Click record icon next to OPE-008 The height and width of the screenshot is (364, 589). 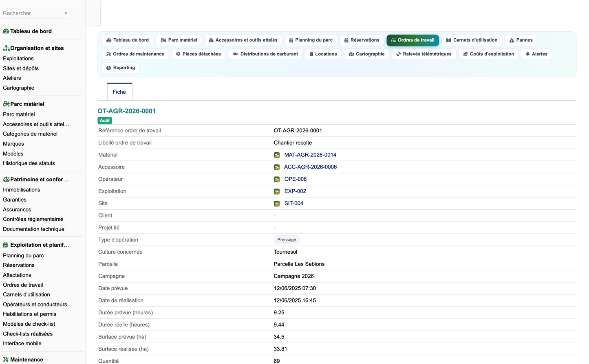point(277,180)
